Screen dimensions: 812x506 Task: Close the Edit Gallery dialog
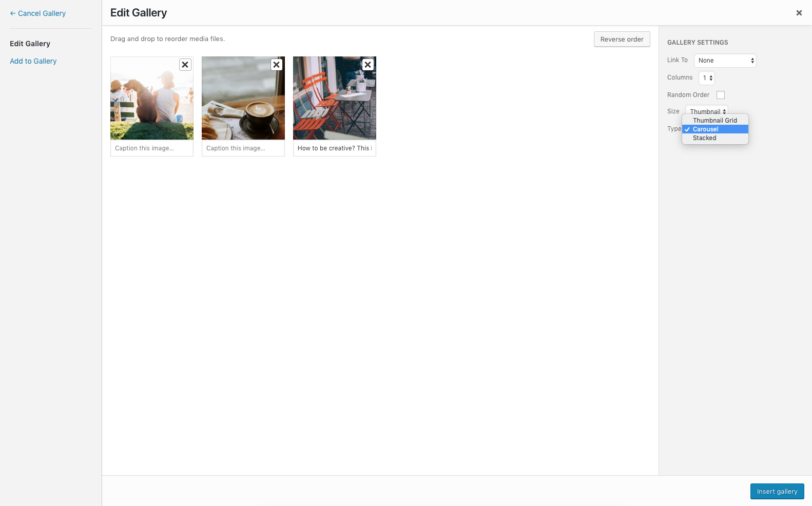tap(799, 13)
